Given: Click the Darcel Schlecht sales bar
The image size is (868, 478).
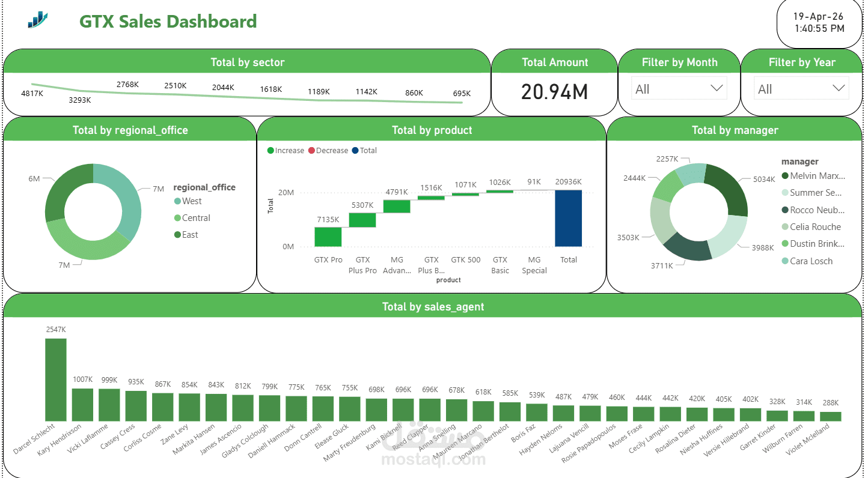Looking at the screenshot, I should pos(56,380).
